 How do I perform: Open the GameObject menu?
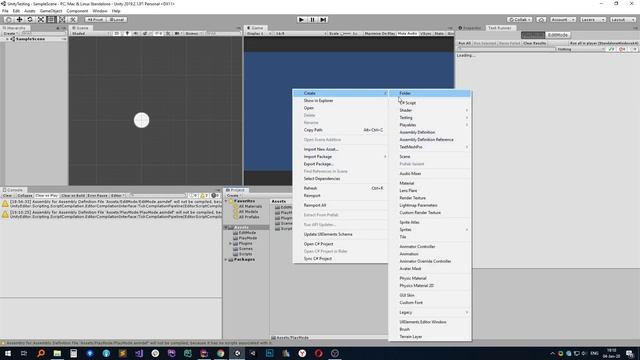click(51, 11)
